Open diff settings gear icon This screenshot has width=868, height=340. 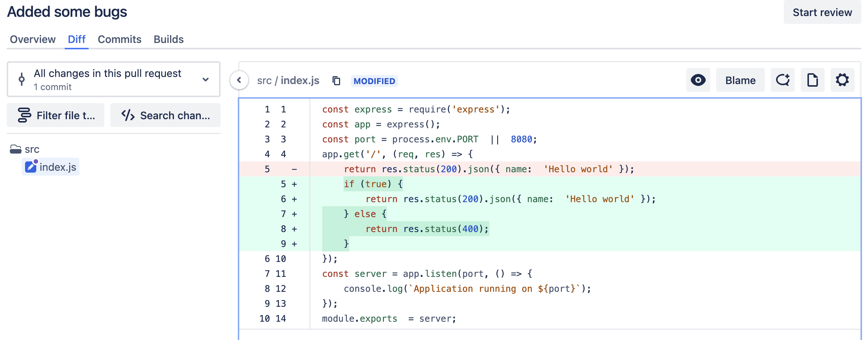click(842, 80)
